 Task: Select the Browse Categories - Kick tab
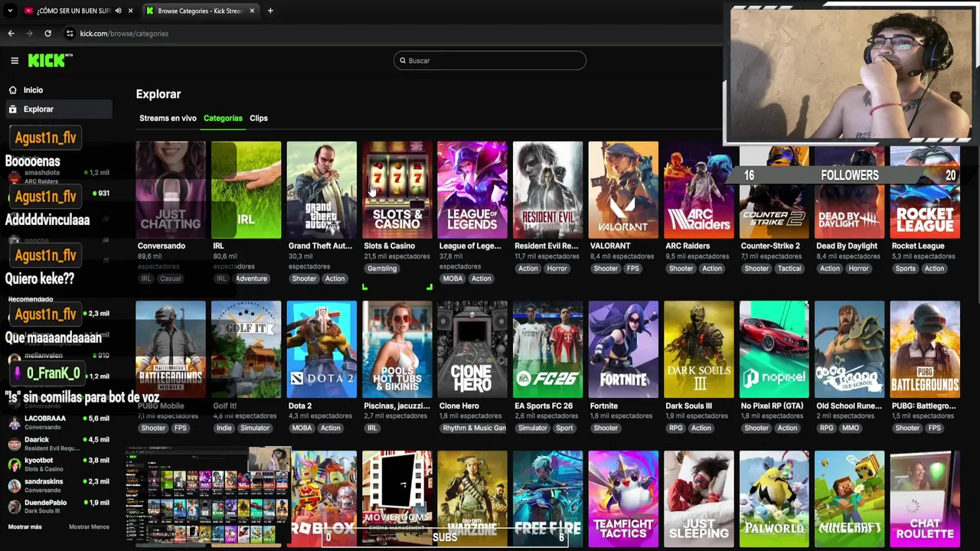(201, 11)
